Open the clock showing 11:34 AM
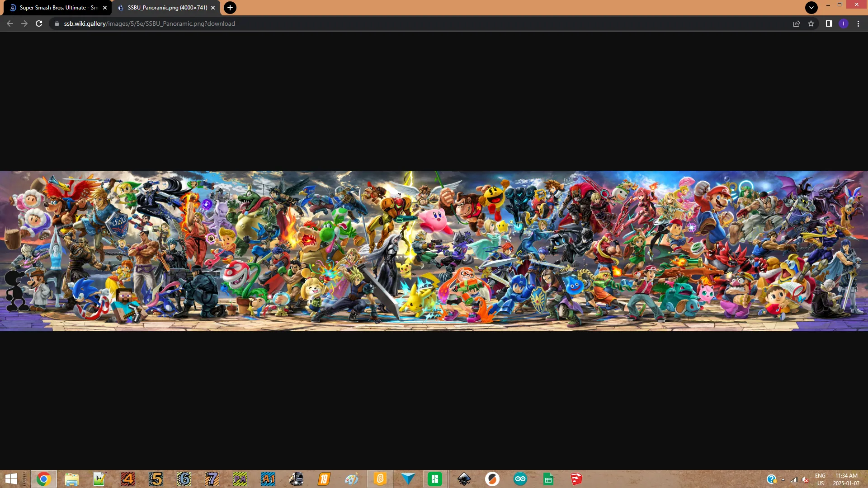This screenshot has height=488, width=868. [x=846, y=479]
